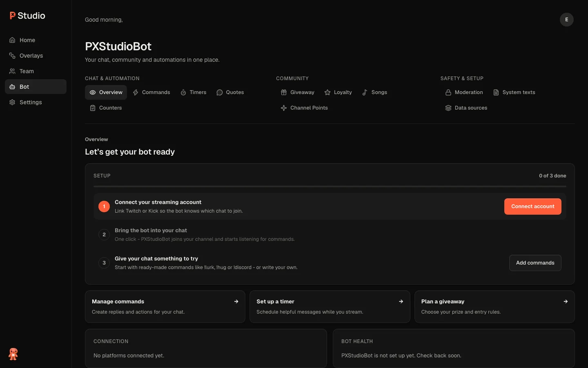The image size is (588, 368).
Task: Click the Bot Health status message
Action: [x=401, y=356]
